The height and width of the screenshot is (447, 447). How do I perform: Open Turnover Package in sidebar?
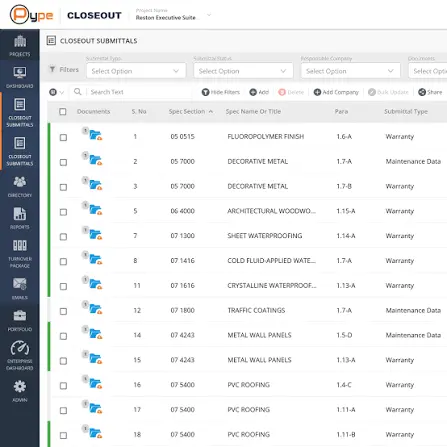[20, 254]
